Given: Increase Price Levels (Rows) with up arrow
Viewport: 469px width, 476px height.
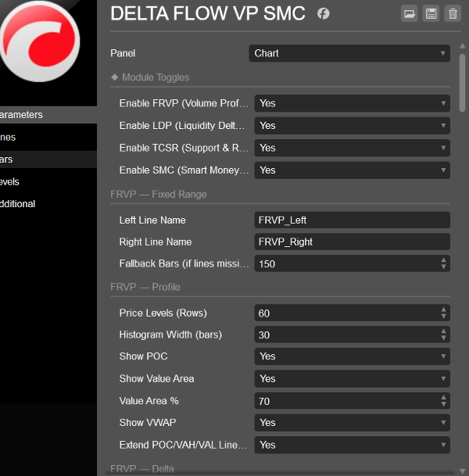Looking at the screenshot, I should 443,310.
